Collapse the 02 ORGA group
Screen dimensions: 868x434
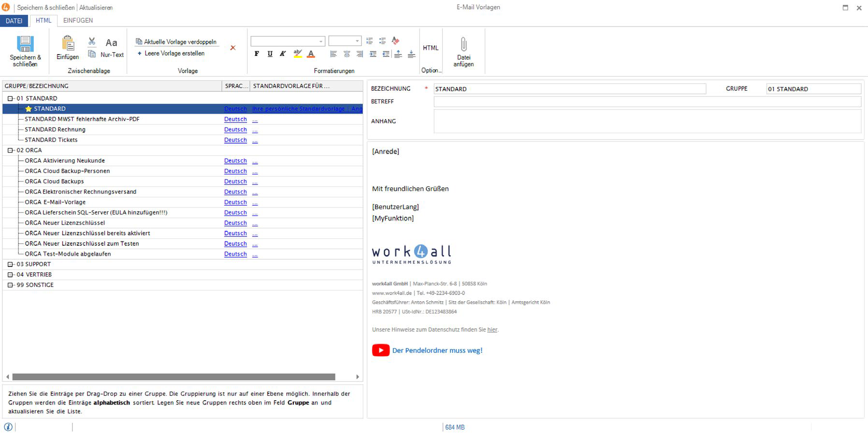[x=10, y=151]
